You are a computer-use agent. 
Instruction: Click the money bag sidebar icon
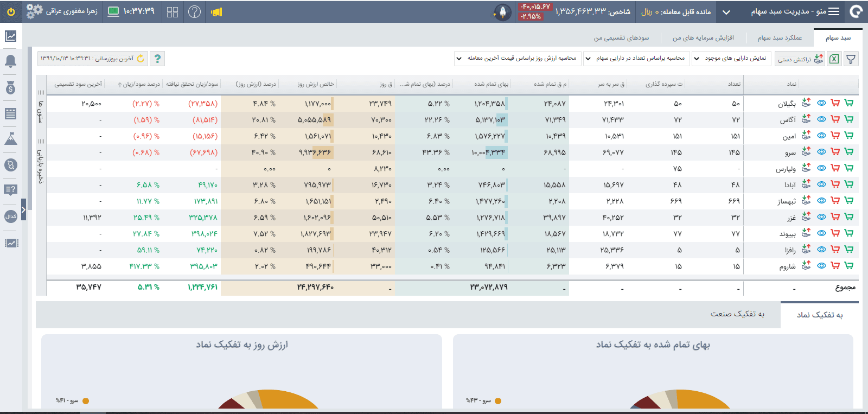click(11, 87)
